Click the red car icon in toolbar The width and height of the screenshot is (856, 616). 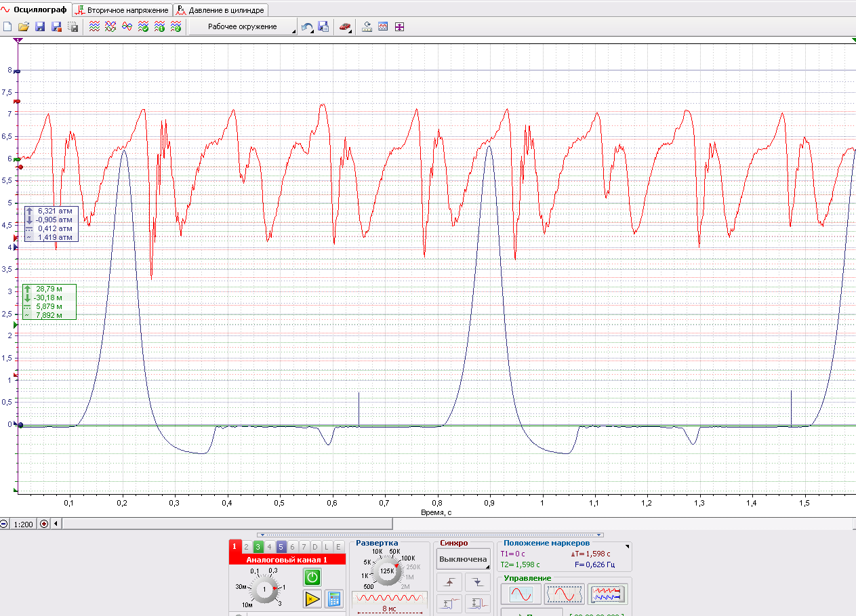[x=346, y=27]
